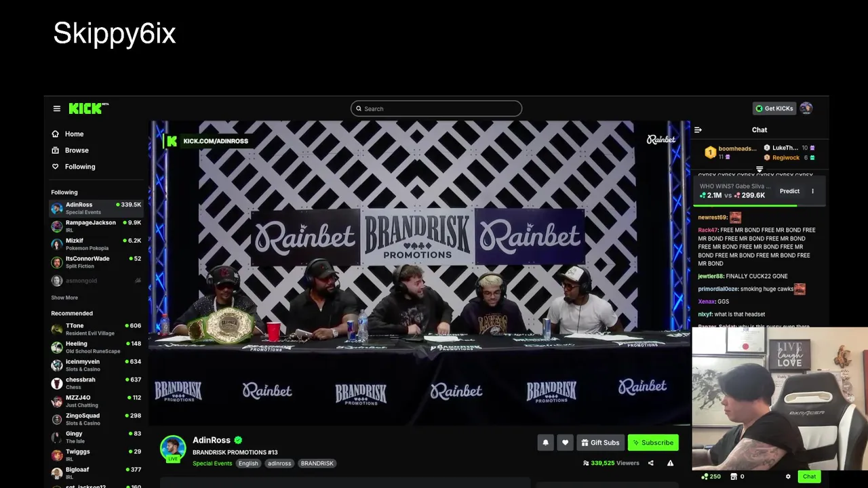
Task: Open prediction options three-dot menu
Action: click(x=812, y=191)
